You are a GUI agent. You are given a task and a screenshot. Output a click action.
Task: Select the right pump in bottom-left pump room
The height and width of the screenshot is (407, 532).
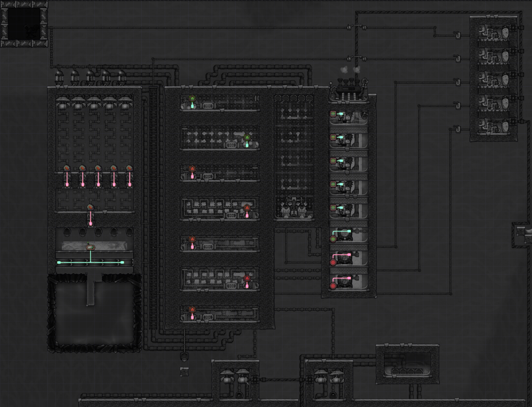tap(242, 376)
